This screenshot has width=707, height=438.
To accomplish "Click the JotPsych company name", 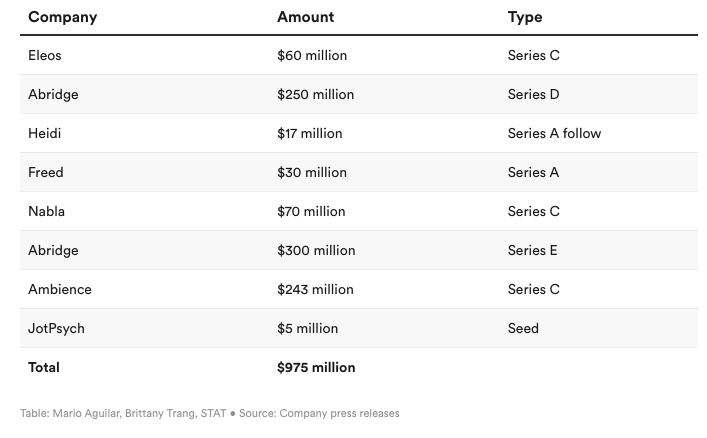I will 59,328.
